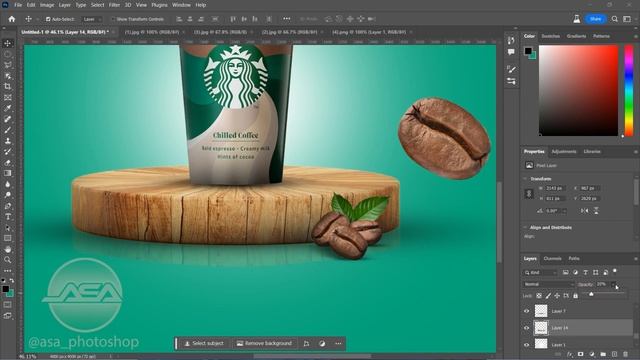Create a new group folder

pos(603,354)
